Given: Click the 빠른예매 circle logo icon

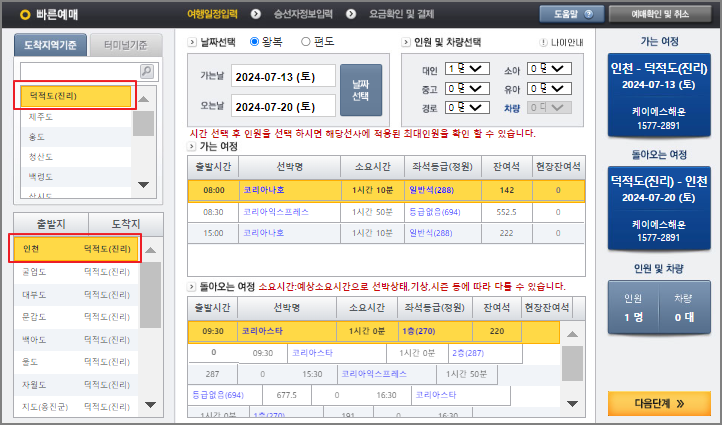Looking at the screenshot, I should [25, 15].
